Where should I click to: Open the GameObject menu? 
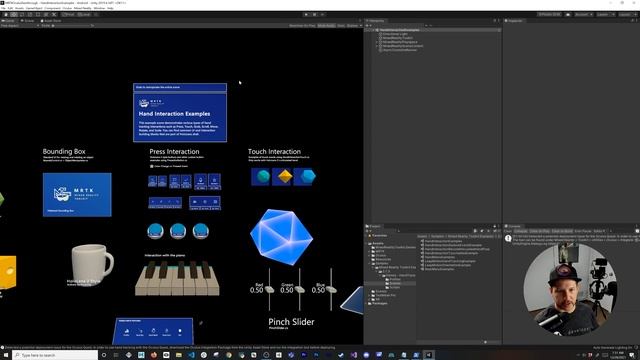coord(34,8)
